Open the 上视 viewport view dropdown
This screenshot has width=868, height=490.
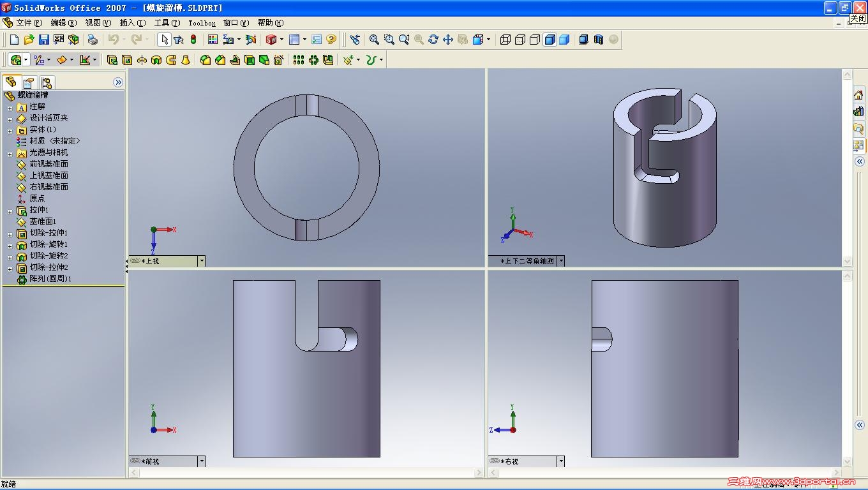point(202,261)
